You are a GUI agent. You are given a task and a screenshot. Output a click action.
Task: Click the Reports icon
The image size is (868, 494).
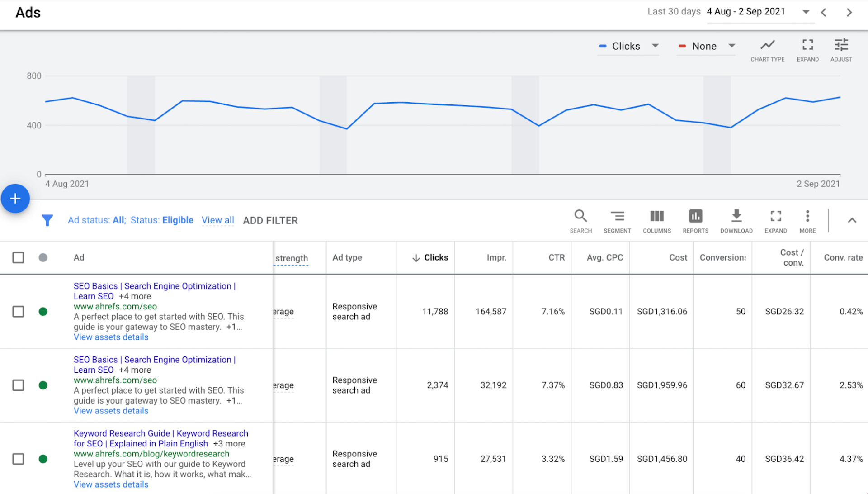695,220
